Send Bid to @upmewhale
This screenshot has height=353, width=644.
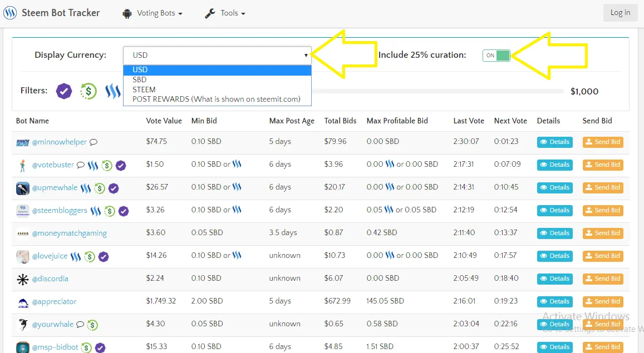602,187
